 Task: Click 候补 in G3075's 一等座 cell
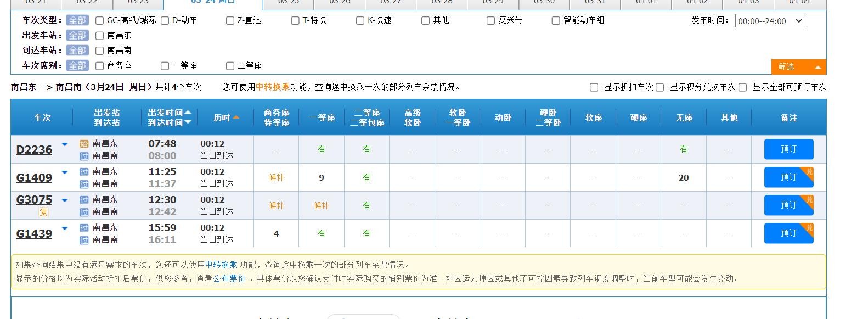pos(322,205)
